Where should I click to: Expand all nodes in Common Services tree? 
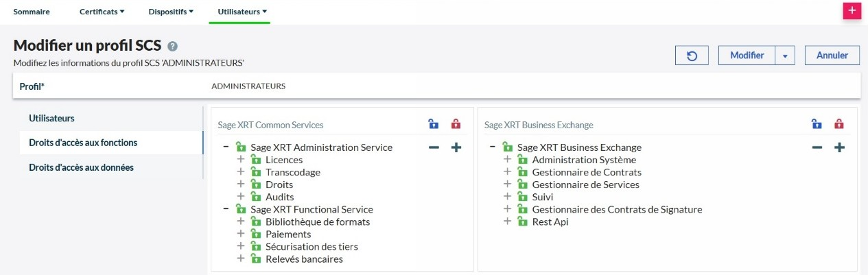coord(456,147)
